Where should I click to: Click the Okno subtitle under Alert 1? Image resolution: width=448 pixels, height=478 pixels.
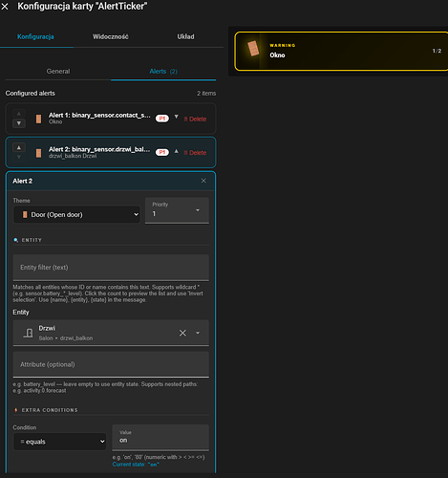click(55, 121)
